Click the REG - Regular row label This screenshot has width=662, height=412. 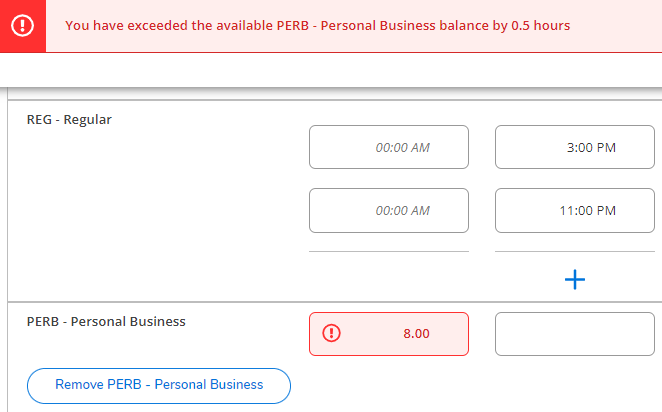pos(69,120)
